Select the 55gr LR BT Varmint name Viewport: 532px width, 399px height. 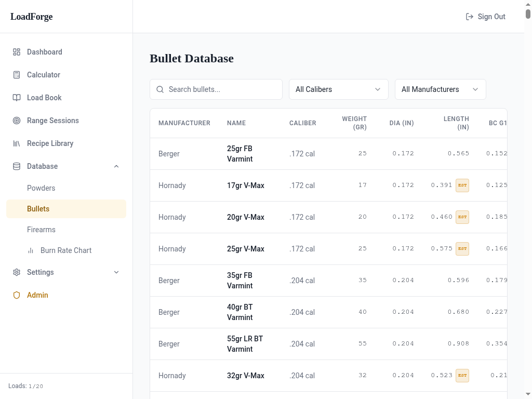pyautogui.click(x=245, y=344)
